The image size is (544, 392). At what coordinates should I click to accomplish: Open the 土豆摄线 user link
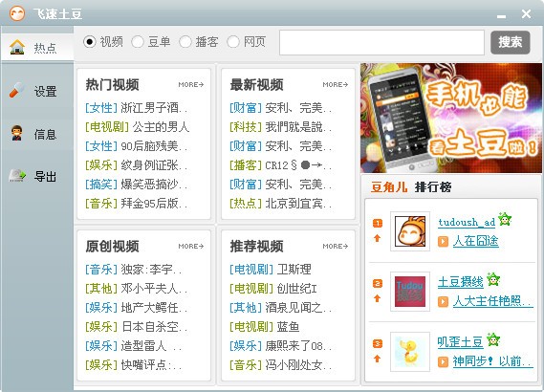pyautogui.click(x=461, y=282)
